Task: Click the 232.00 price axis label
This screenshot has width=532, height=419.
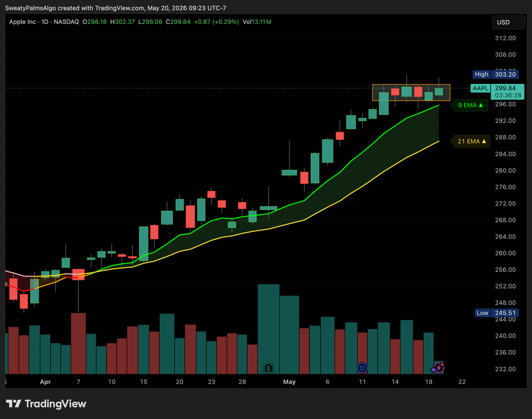Action: coord(505,369)
